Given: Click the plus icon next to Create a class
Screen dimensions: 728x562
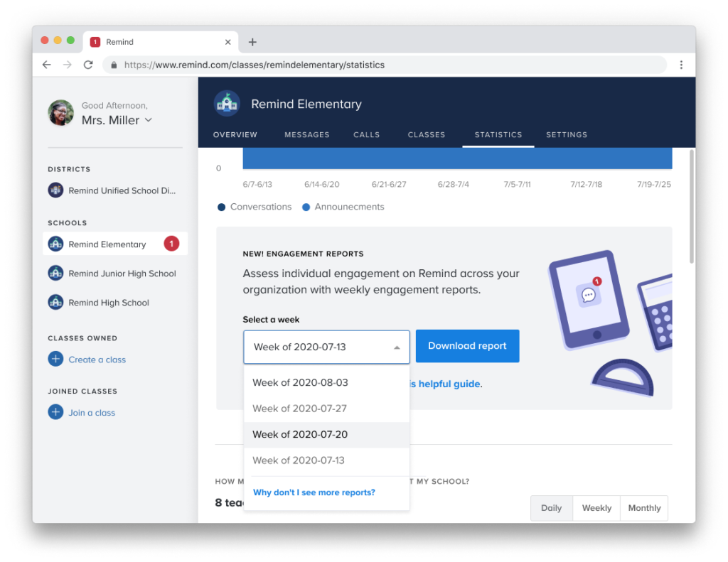Looking at the screenshot, I should click(x=55, y=359).
